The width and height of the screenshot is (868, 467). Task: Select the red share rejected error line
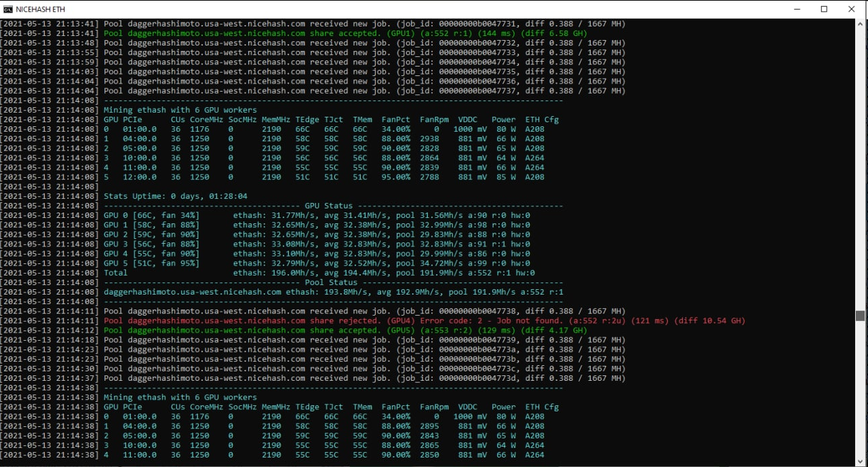click(420, 320)
